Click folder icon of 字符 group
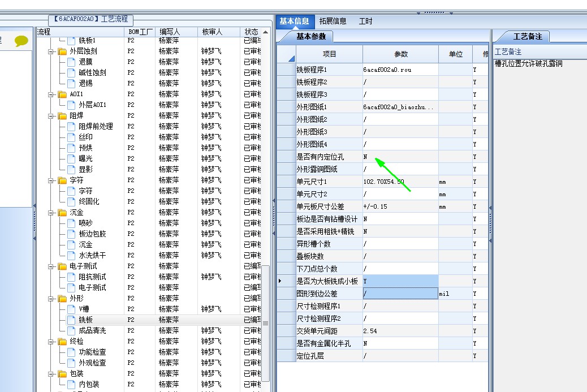 tap(63, 180)
